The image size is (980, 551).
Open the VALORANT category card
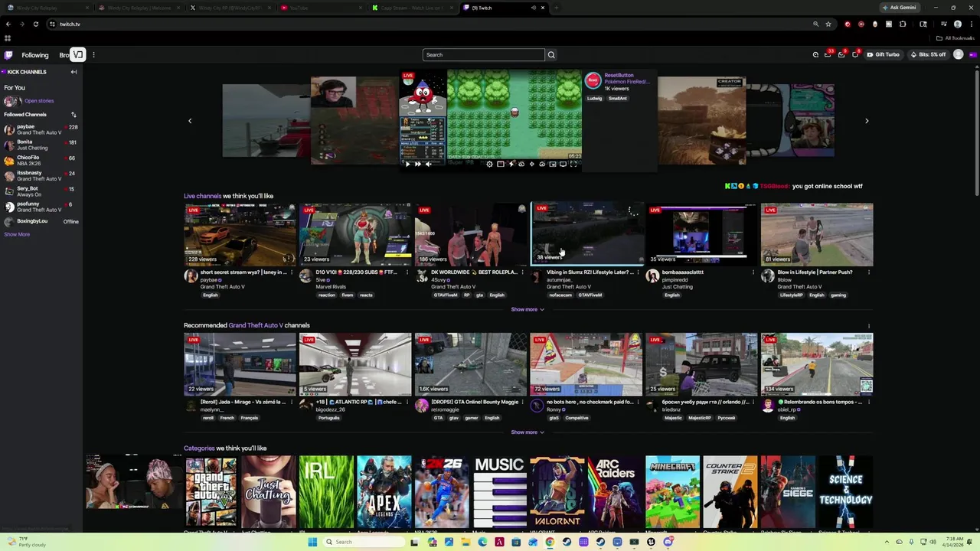tap(557, 491)
